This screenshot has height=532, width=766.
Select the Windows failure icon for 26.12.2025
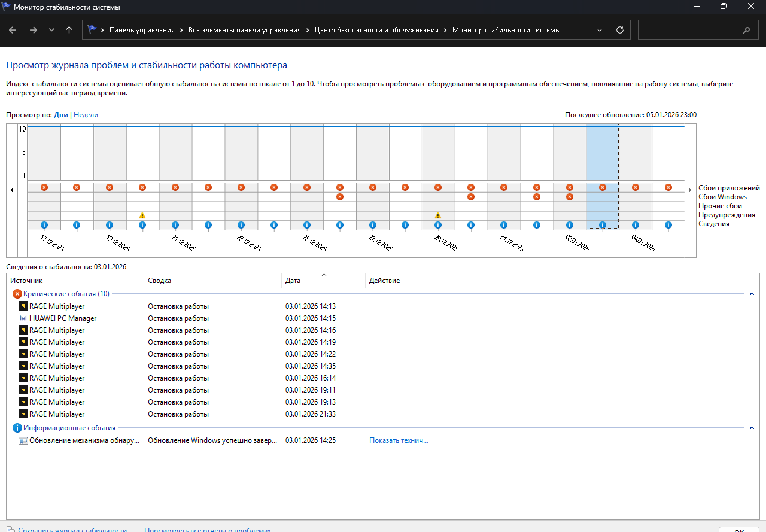(x=340, y=197)
